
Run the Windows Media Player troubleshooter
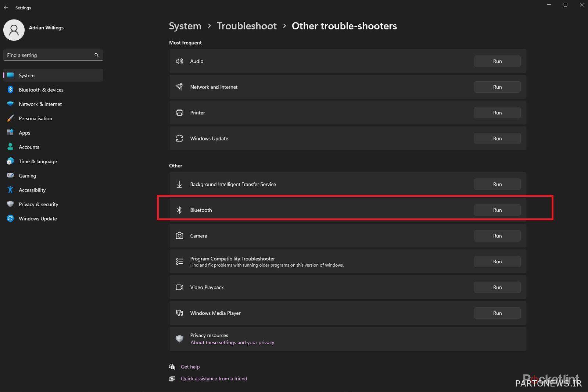(497, 313)
